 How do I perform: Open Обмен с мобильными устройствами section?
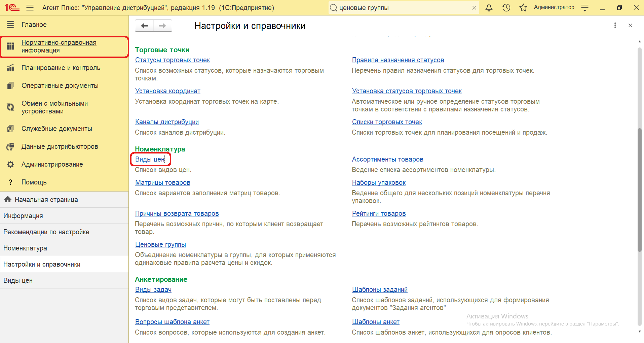[x=54, y=107]
